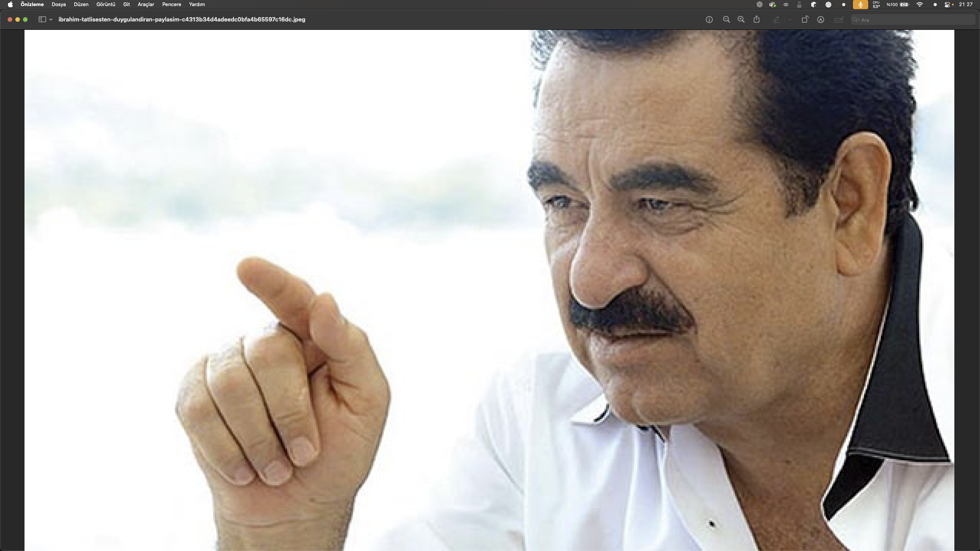The width and height of the screenshot is (980, 551).
Task: Rotate the image with rotate icon
Action: [x=805, y=20]
